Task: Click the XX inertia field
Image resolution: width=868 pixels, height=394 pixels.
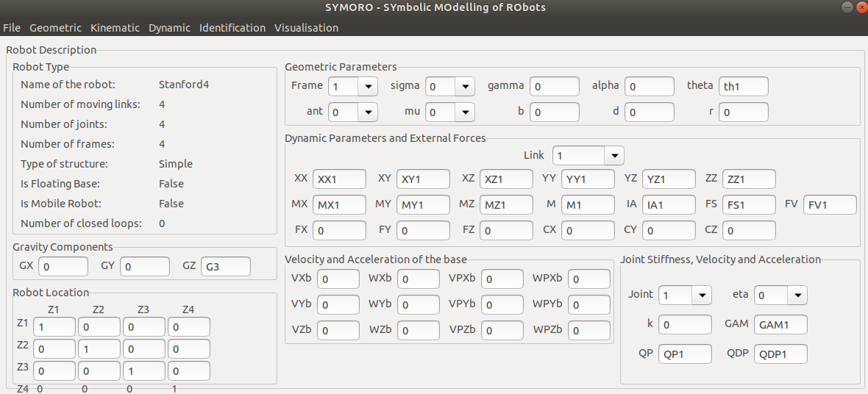Action: (x=339, y=179)
